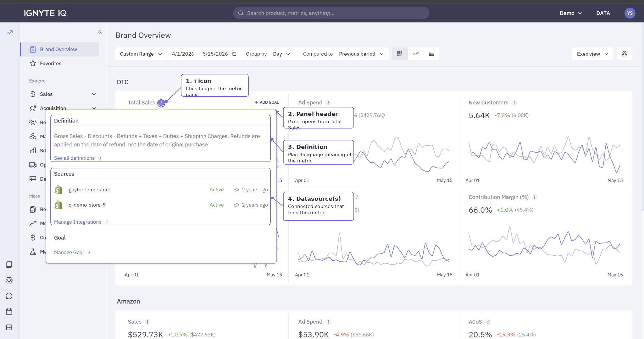Screen dimensions: 644x339
Task: Open chat bubble icon in left rail
Action: pos(9,296)
